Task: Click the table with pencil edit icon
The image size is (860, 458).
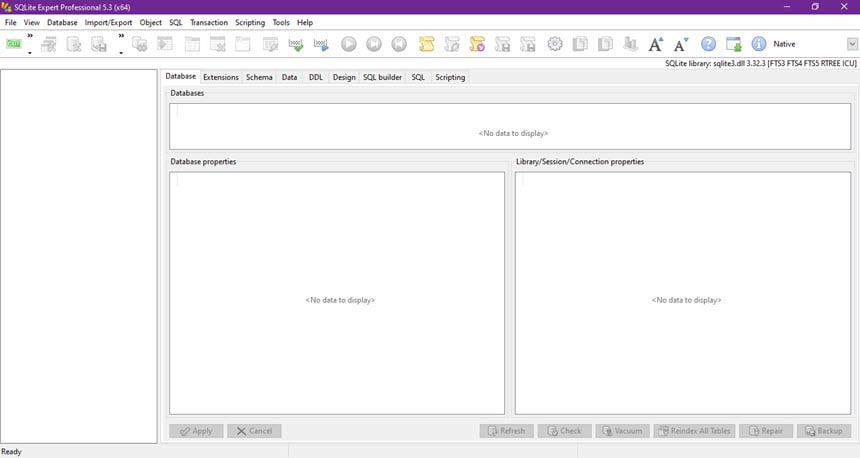Action: coord(270,44)
